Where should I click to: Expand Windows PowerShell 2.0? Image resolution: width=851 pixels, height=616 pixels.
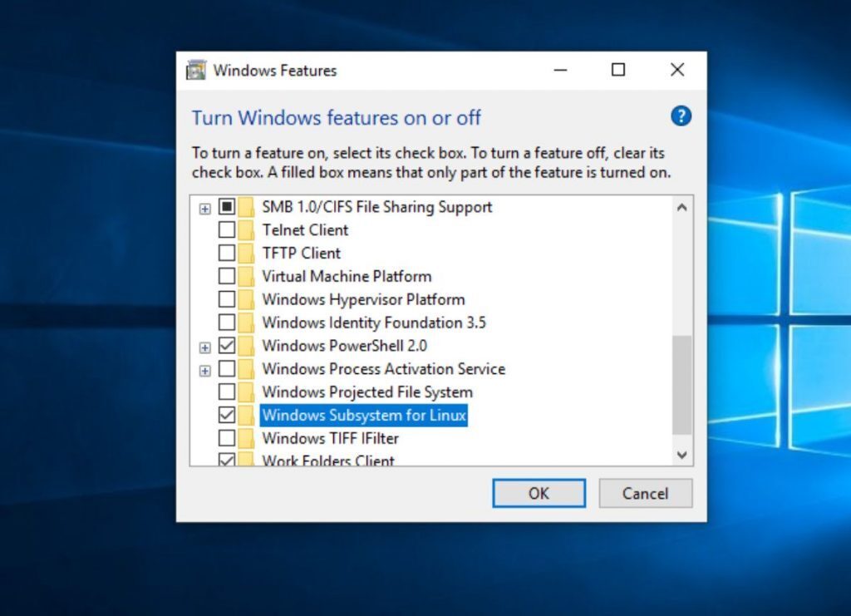pyautogui.click(x=205, y=346)
